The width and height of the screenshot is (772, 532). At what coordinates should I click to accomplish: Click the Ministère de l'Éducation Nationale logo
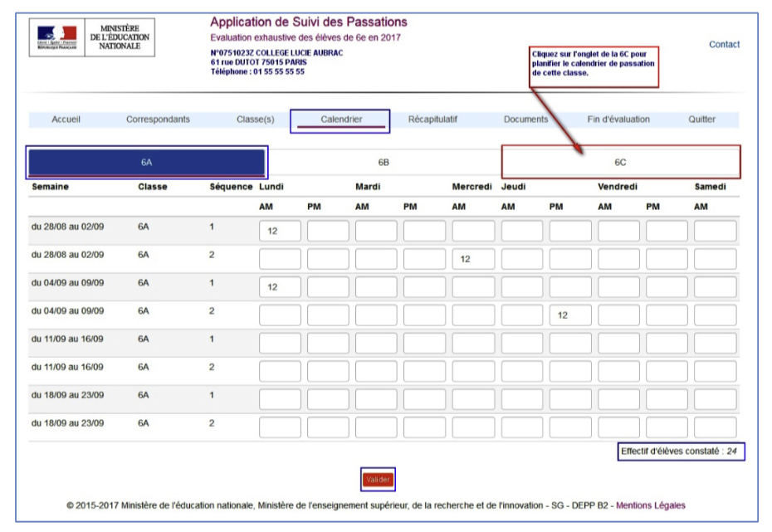(92, 37)
